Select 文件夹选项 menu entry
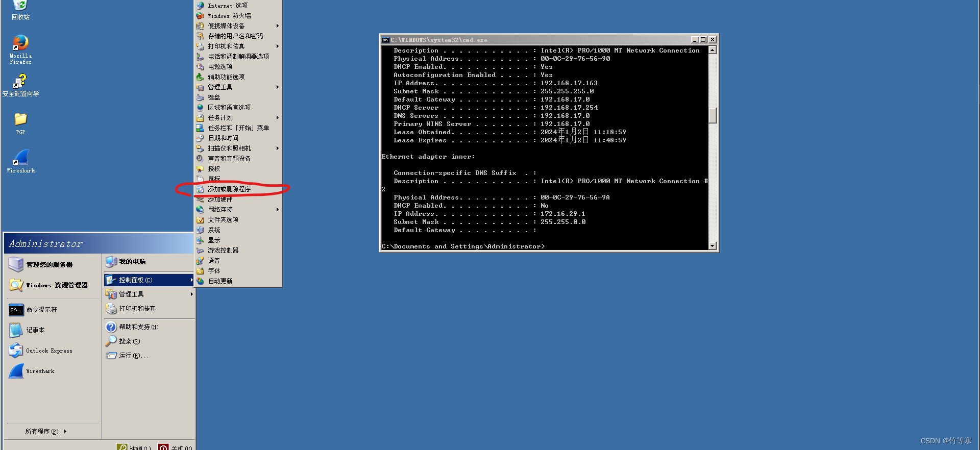This screenshot has height=450, width=980. pyautogui.click(x=238, y=219)
